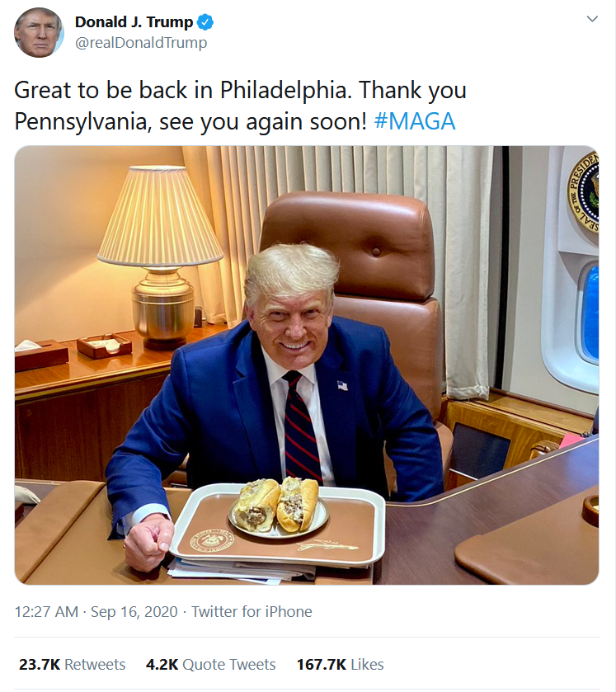See who liked: 167.7K Likes
Screen dimensions: 616x692
click(340, 664)
